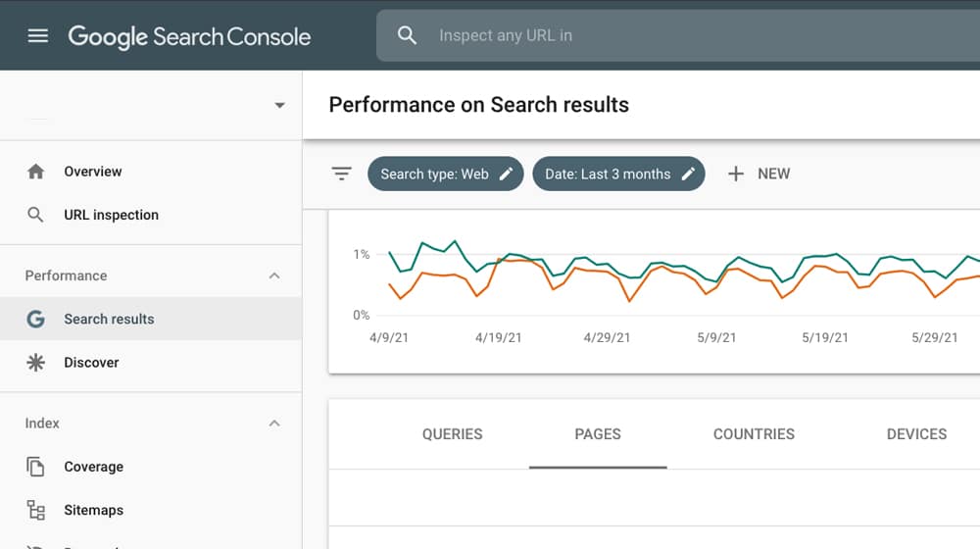Switch to the DEVICES tab
The height and width of the screenshot is (549, 980).
click(916, 434)
